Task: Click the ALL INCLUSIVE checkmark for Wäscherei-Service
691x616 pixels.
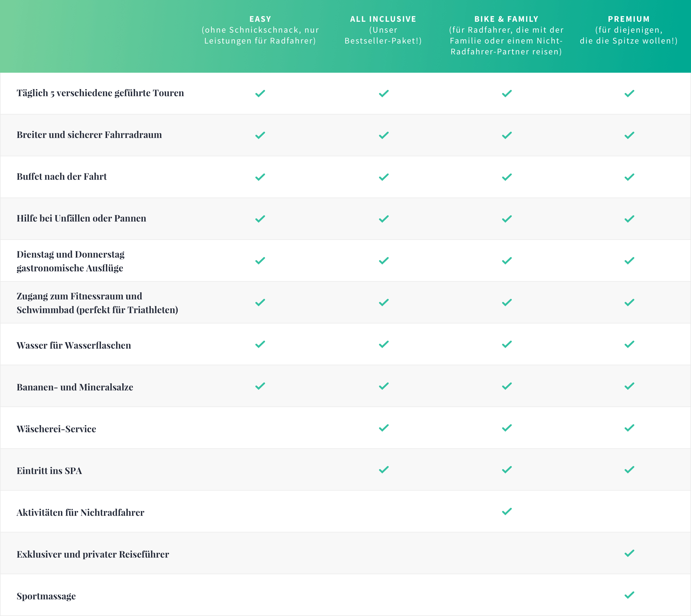Action: [x=383, y=428]
